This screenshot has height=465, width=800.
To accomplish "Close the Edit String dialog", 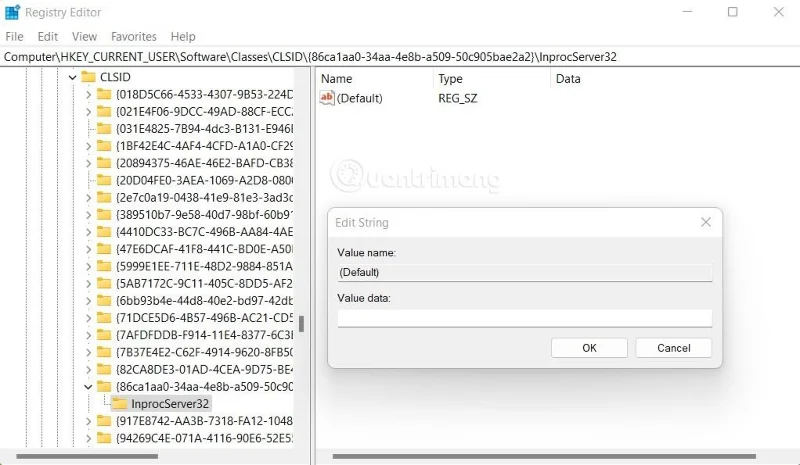I will 706,222.
